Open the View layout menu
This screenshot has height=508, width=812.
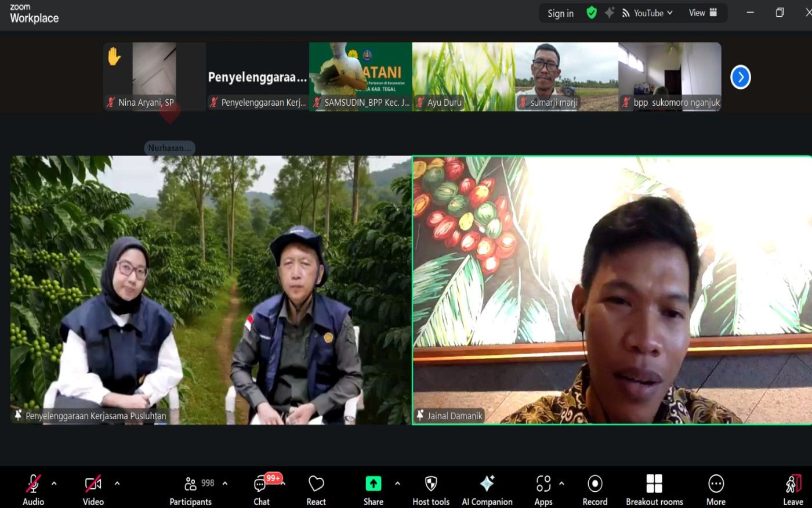click(x=702, y=13)
